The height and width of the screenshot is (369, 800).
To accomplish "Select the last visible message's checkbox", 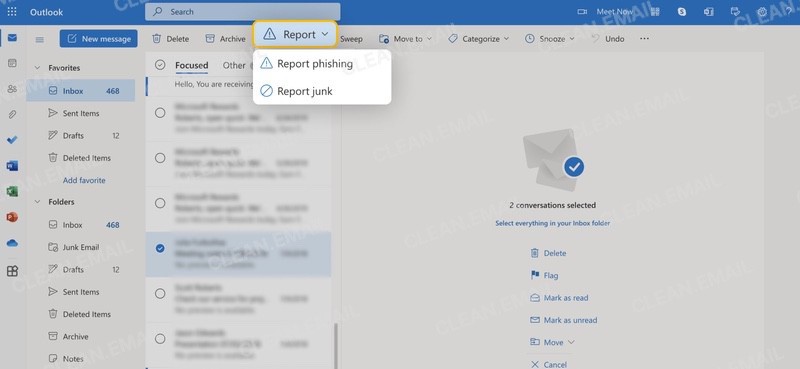I will [160, 338].
